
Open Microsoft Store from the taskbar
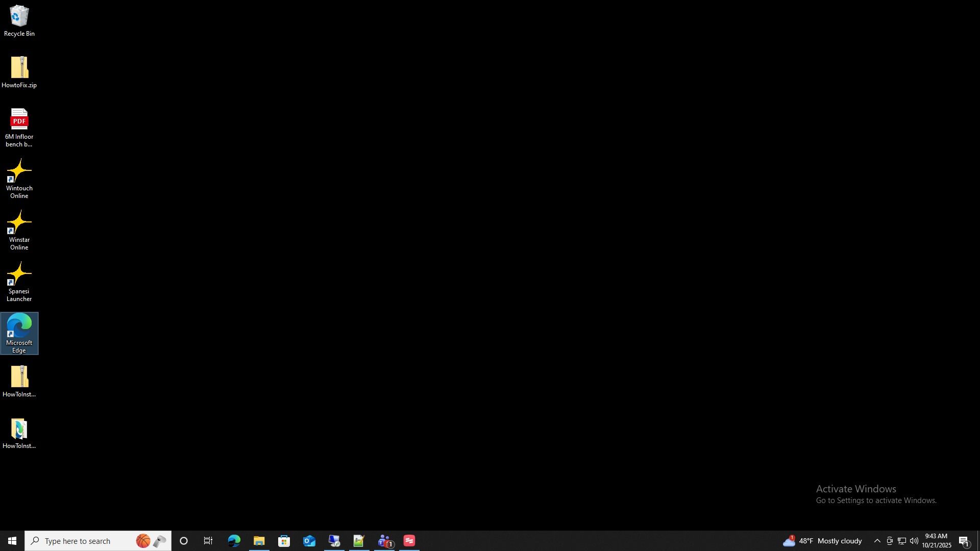pyautogui.click(x=284, y=541)
